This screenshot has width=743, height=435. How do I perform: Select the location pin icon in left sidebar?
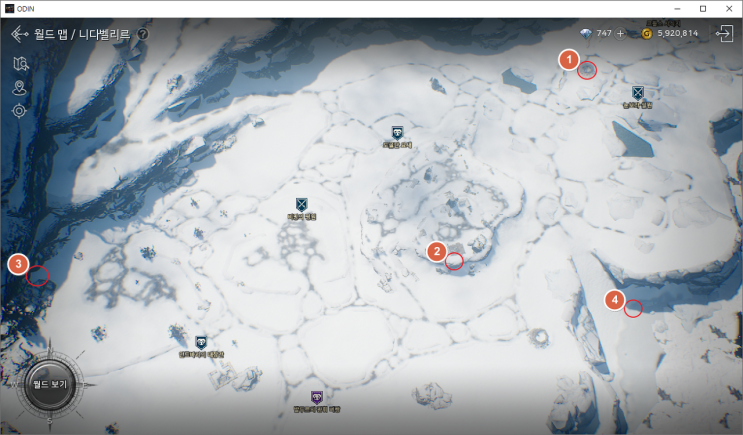tap(19, 88)
